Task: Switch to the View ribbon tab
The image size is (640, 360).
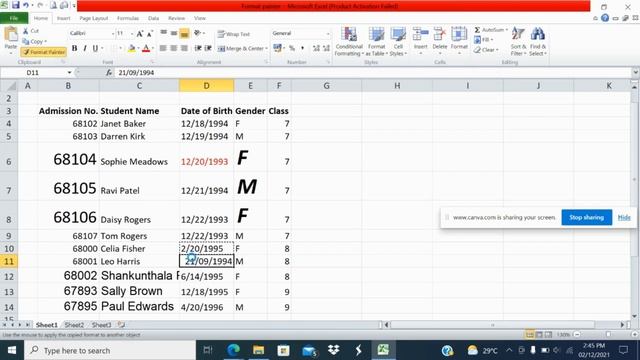Action: pyautogui.click(x=200, y=18)
